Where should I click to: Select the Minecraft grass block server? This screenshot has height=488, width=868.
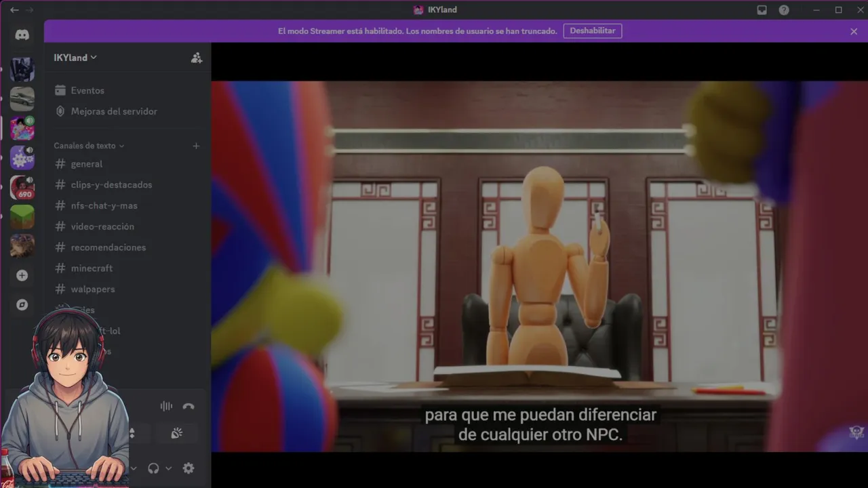pos(22,217)
